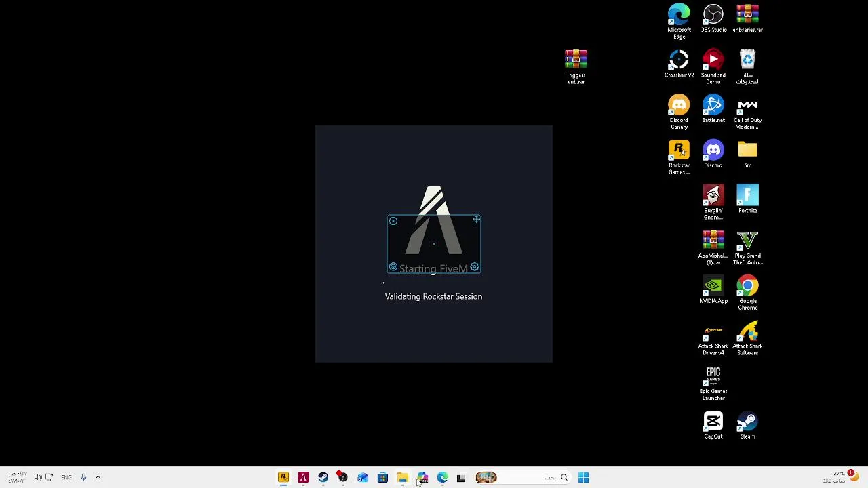
Task: Click the crosshair overlay move arrows icon
Action: pyautogui.click(x=477, y=220)
